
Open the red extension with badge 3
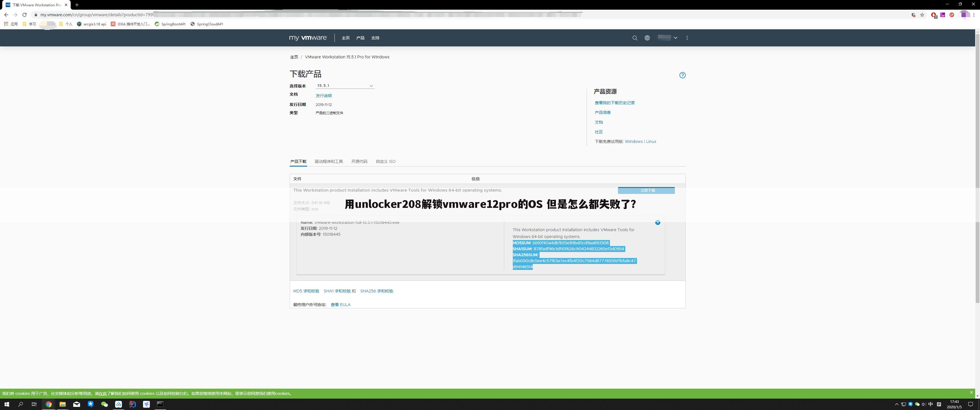coord(934,15)
